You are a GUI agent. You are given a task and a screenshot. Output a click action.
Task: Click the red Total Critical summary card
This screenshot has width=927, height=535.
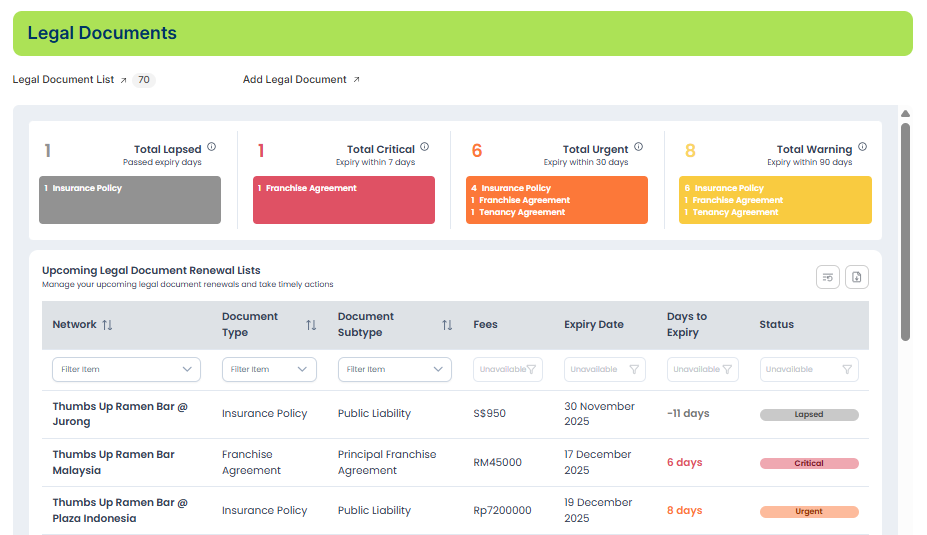point(343,200)
